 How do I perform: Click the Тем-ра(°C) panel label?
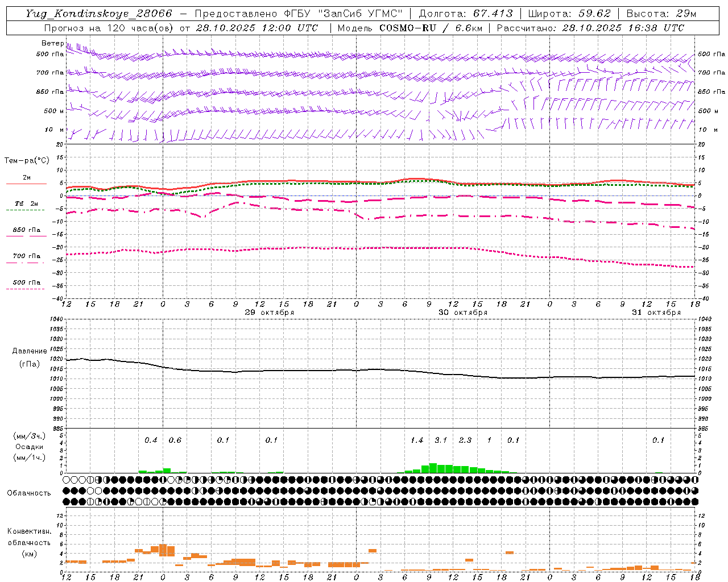[x=27, y=161]
